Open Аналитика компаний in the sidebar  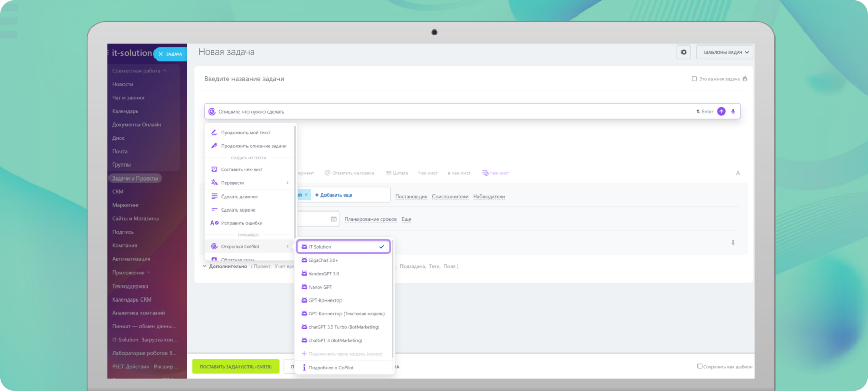coord(138,313)
